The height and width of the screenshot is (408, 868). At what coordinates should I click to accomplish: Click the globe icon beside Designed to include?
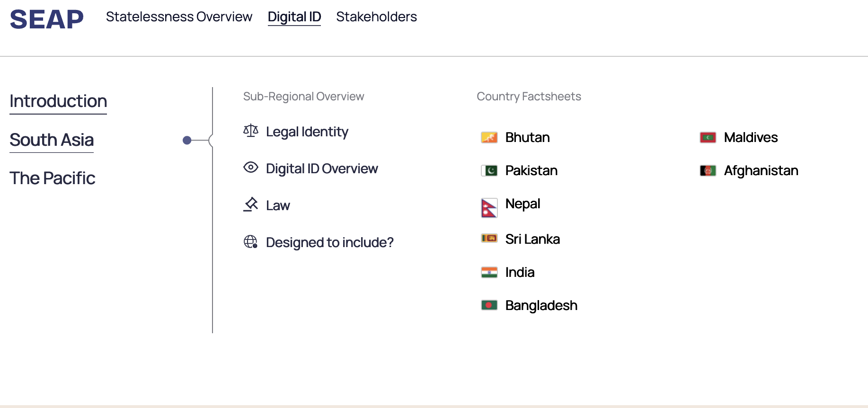click(250, 242)
